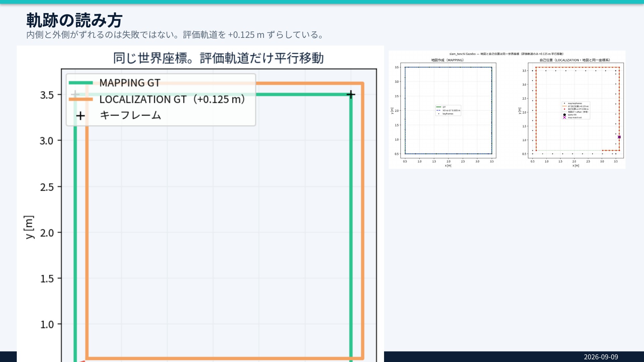The image size is (644, 362).
Task: Click the 地図作成（MAPPING） subplot title
Action: click(x=447, y=60)
